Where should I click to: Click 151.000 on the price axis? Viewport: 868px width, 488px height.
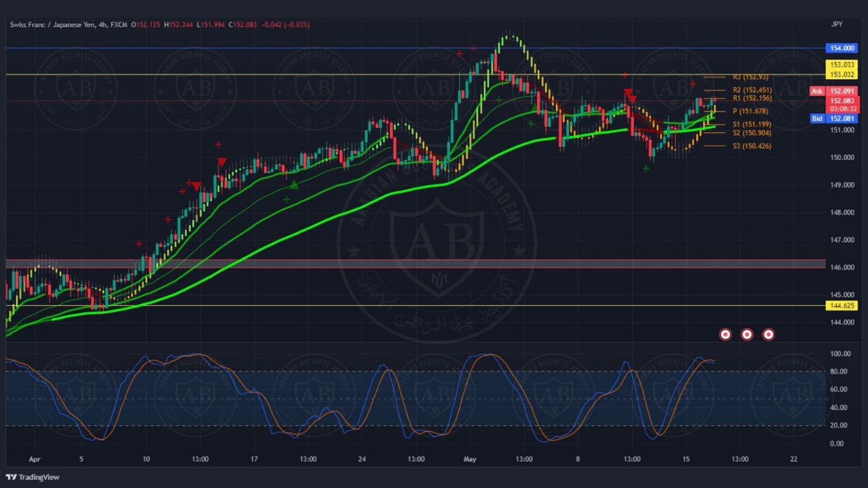(842, 130)
